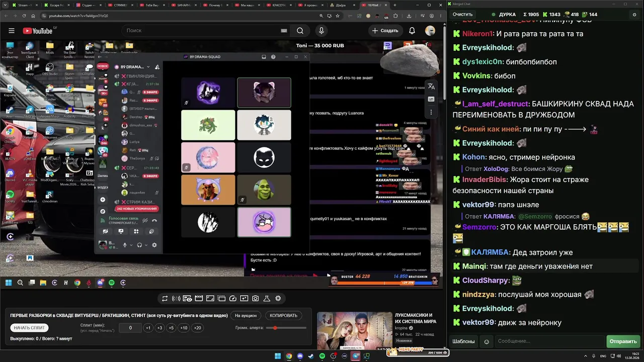Open Chrome extensions puzzle icon
The image size is (644, 362).
(x=396, y=16)
